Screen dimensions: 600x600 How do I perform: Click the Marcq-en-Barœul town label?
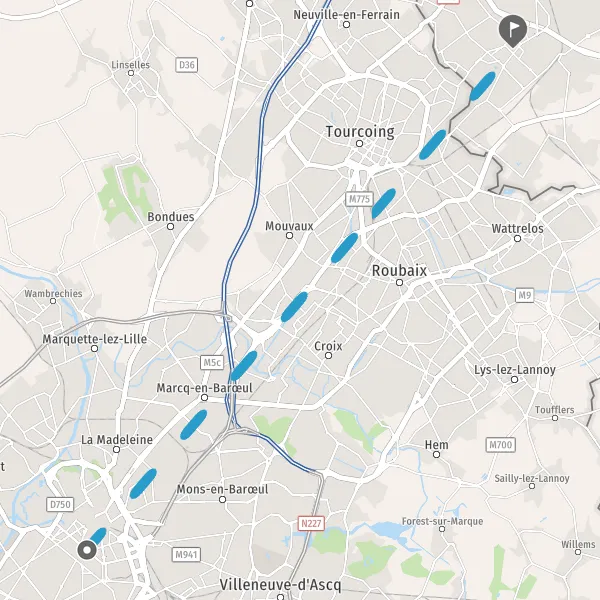(204, 388)
